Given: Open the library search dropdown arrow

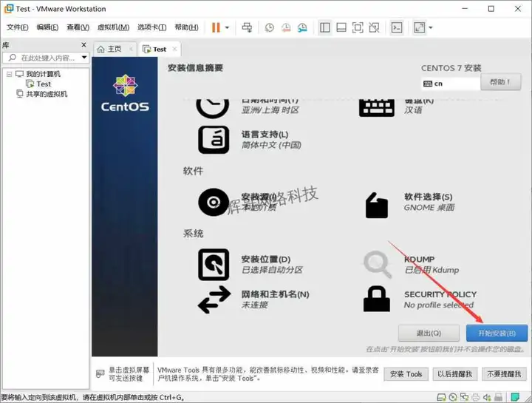Looking at the screenshot, I should [x=83, y=58].
